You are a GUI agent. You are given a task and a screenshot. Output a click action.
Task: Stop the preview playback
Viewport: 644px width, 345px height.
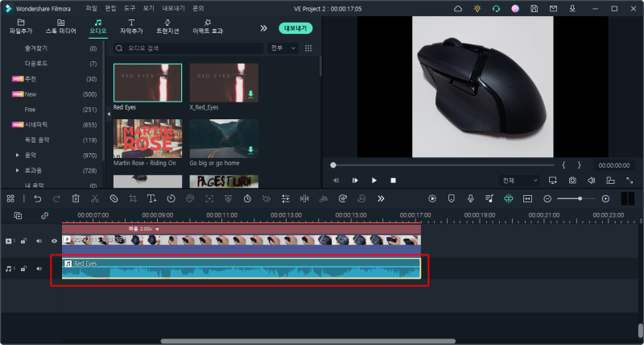coord(393,181)
